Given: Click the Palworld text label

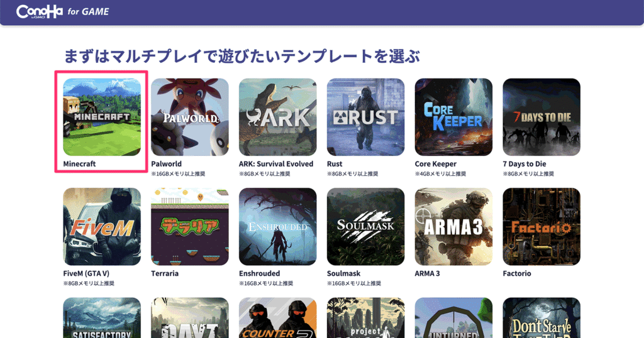Looking at the screenshot, I should tap(166, 164).
